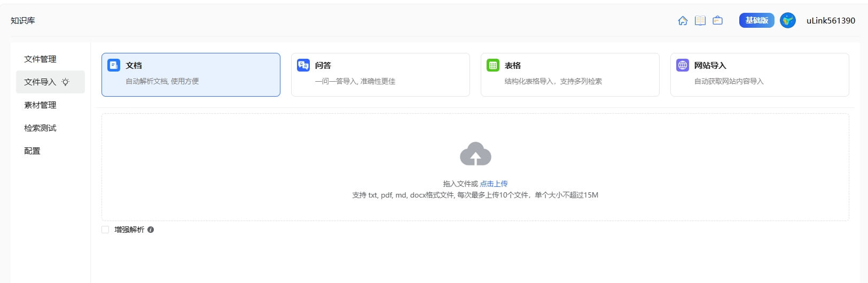868x283 pixels.
Task: Click info icon next to 增强解析
Action: click(x=151, y=230)
